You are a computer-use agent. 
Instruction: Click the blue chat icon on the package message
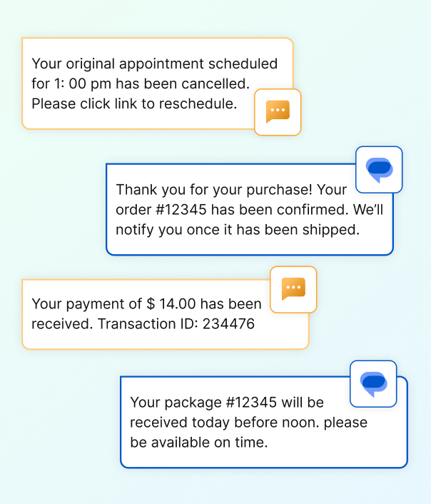(373, 384)
